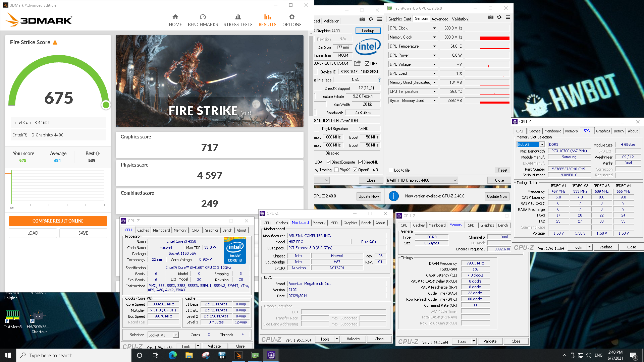
Task: Open About tab in CPU-Z SPD window
Action: pyautogui.click(x=633, y=131)
